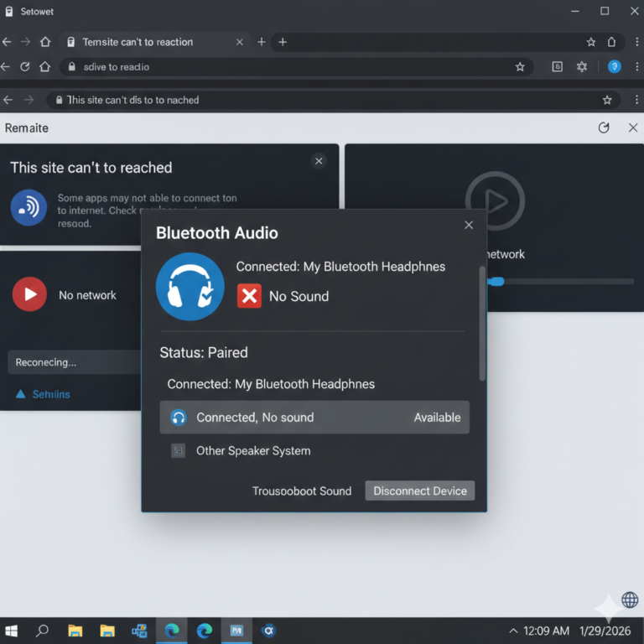
Task: Close the Bluetooth Audio dialog
Action: tap(469, 225)
